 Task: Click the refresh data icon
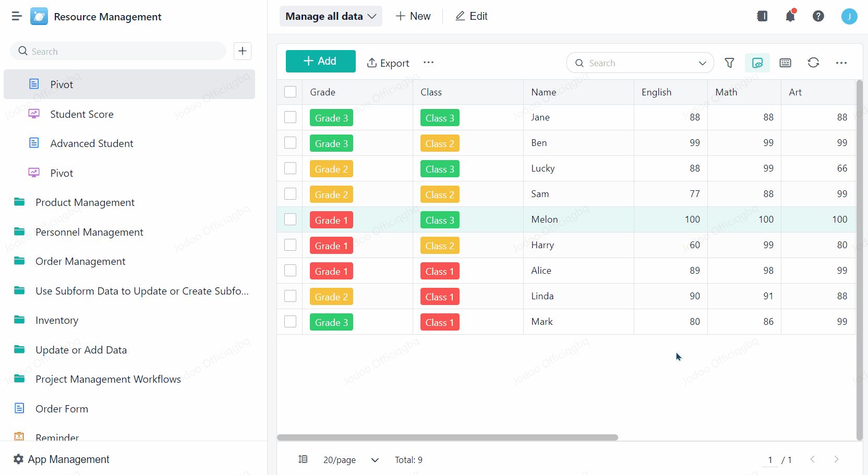[x=813, y=63]
